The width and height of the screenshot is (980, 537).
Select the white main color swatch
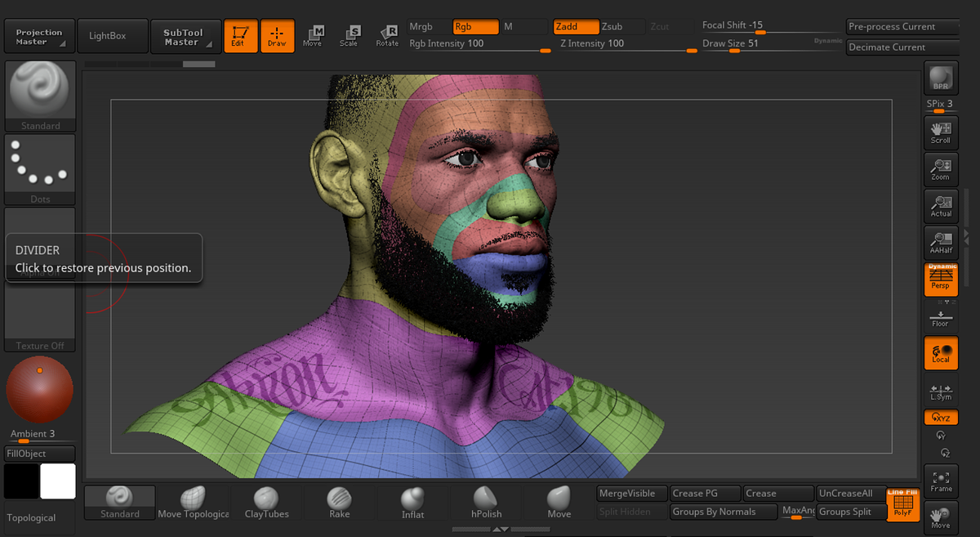[58, 481]
